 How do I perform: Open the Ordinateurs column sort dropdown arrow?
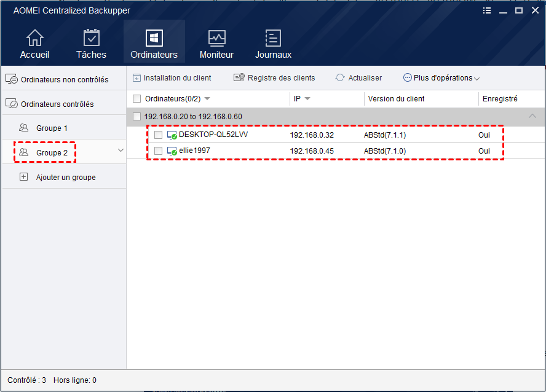click(x=207, y=99)
